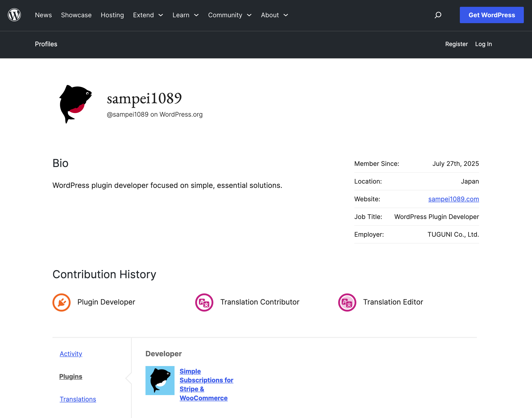This screenshot has width=532, height=418.
Task: Open the search magnifier icon
Action: (438, 15)
